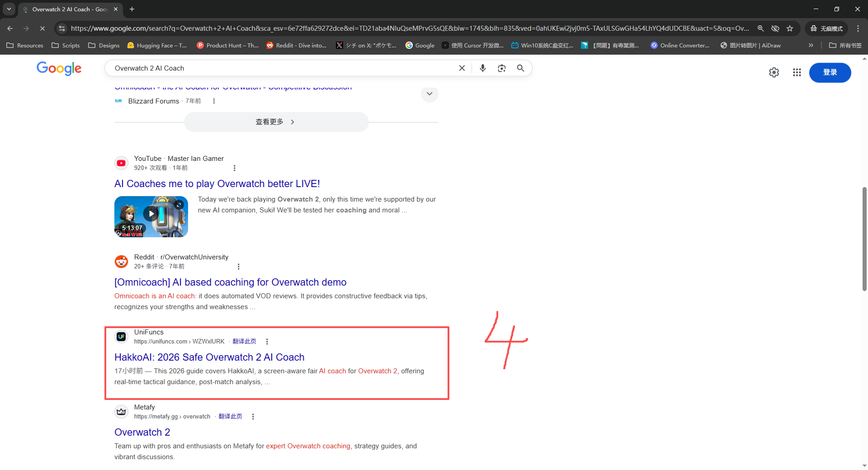The image size is (868, 470).
Task: Click the blue 登录 sign-in button
Action: pyautogui.click(x=830, y=72)
